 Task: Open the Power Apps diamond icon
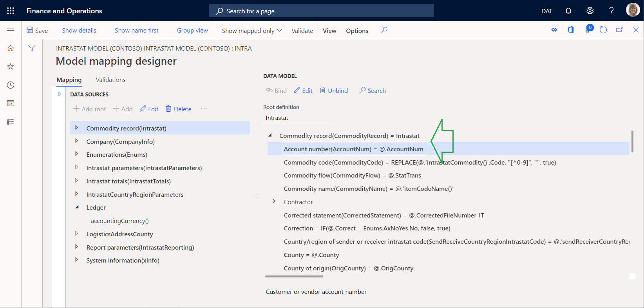554,30
